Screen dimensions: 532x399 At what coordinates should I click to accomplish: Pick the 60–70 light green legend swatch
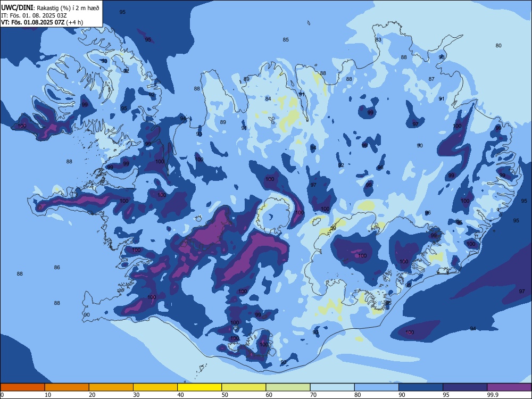[288, 387]
